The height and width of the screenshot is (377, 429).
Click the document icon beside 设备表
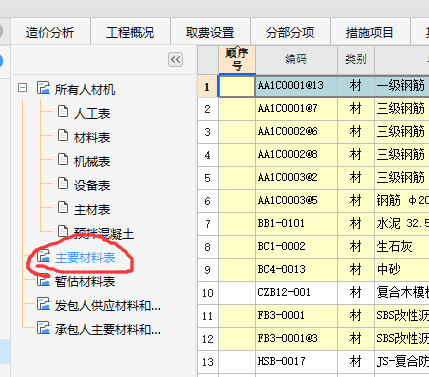[63, 183]
